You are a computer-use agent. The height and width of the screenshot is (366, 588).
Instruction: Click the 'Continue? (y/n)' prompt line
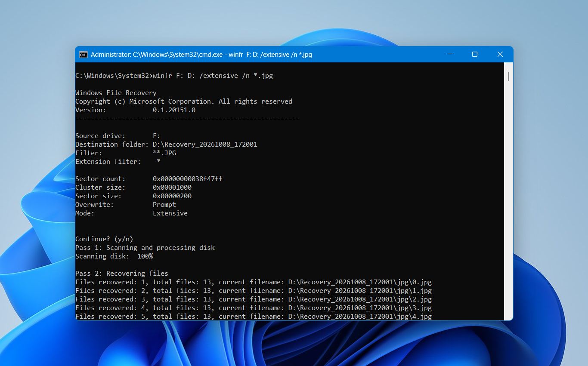pos(104,239)
